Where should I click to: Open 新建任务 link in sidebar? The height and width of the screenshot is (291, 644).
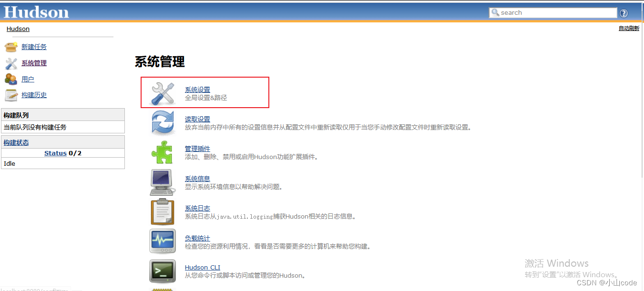34,47
